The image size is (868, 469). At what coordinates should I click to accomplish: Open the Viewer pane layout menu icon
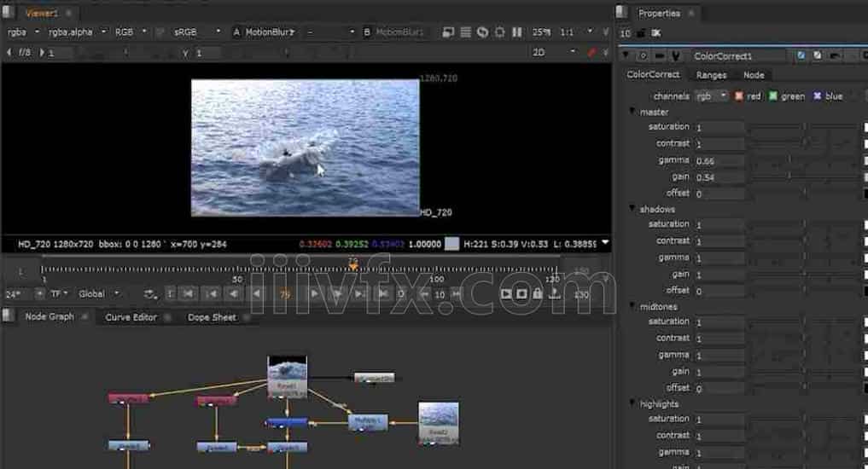click(x=9, y=12)
